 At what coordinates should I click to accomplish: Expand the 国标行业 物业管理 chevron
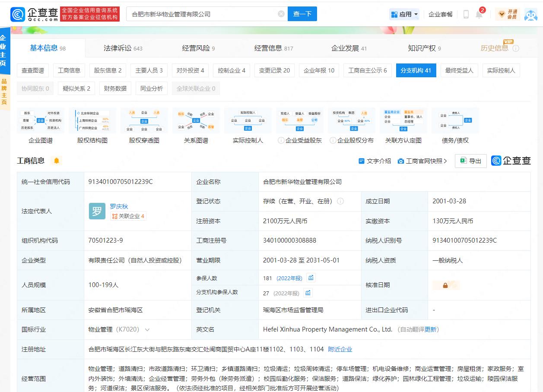(147, 329)
